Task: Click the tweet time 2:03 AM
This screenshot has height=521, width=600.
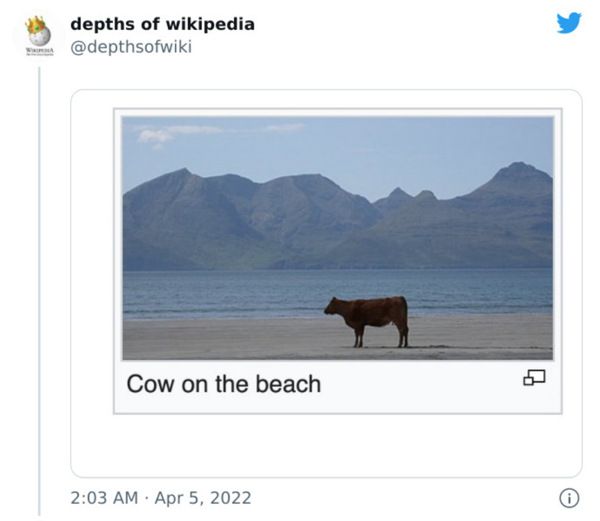Action: pos(104,498)
